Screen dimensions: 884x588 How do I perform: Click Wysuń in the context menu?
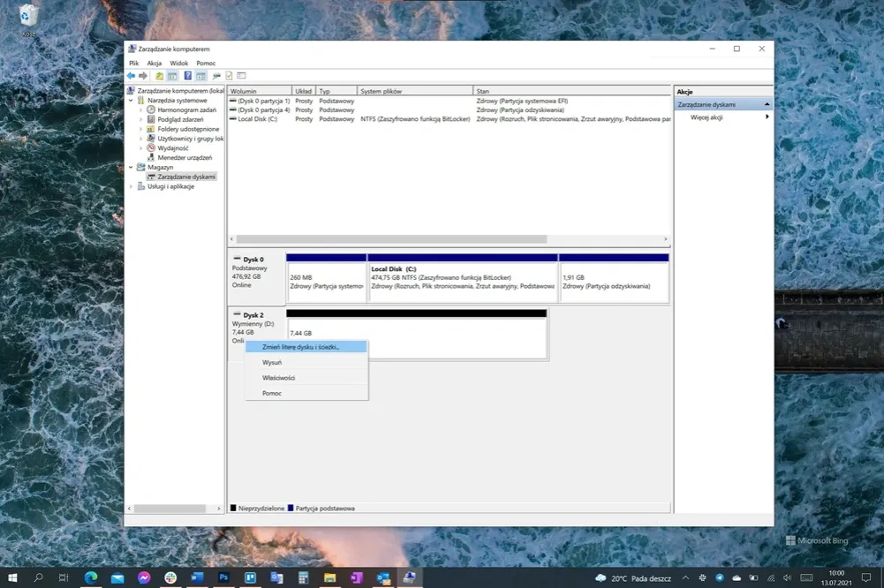272,363
